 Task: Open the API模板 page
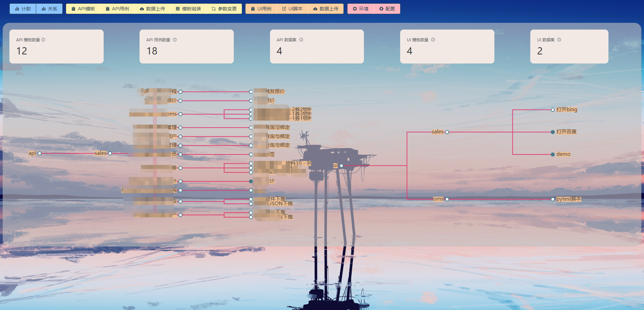83,9
